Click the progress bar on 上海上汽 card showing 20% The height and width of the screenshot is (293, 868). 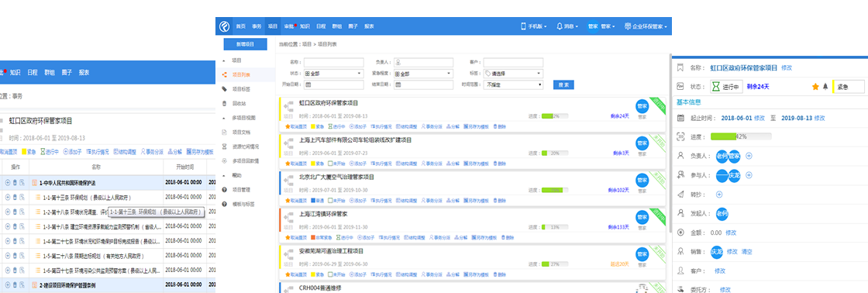555,153
